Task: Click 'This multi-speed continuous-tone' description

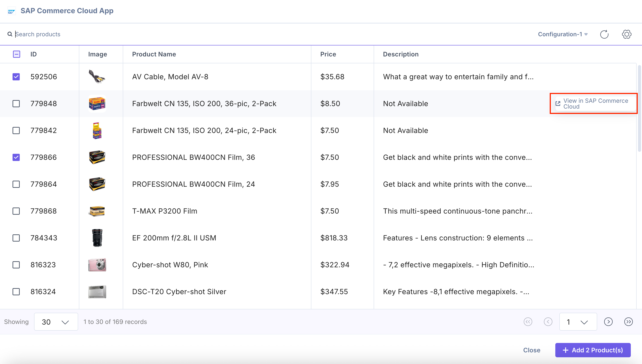Action: [458, 211]
